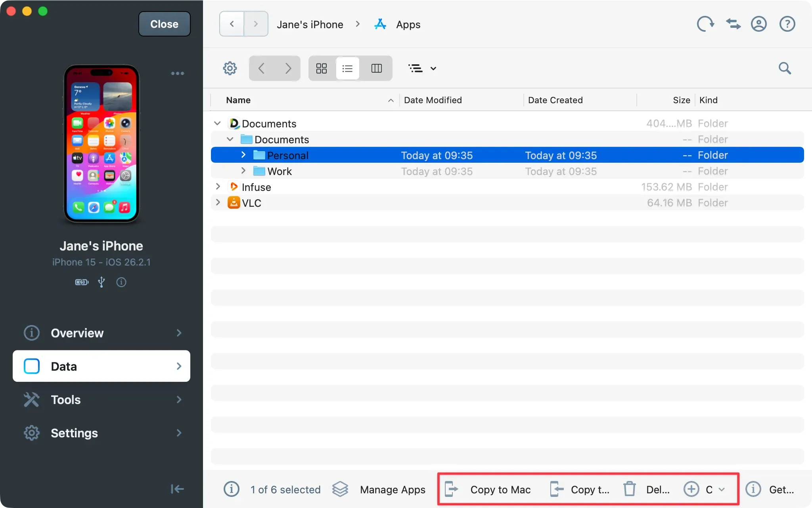
Task: Click the refresh device icon
Action: [x=705, y=24]
